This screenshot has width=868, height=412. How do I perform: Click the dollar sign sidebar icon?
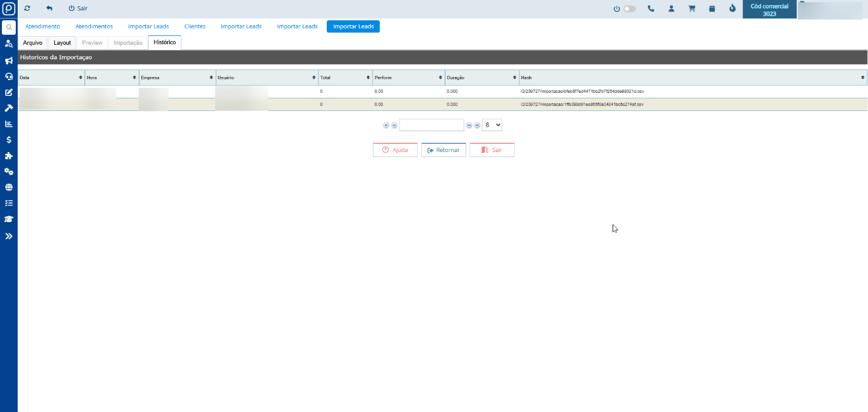point(9,139)
